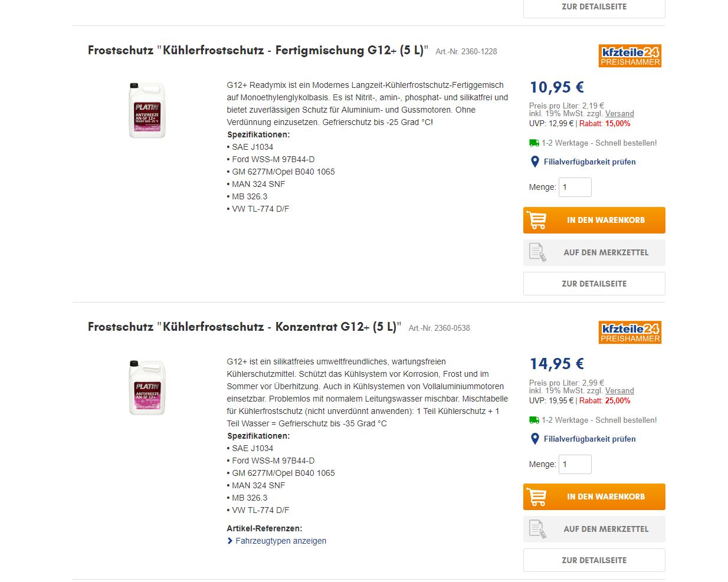Click the Versand link under the 10,95 € price

[619, 114]
